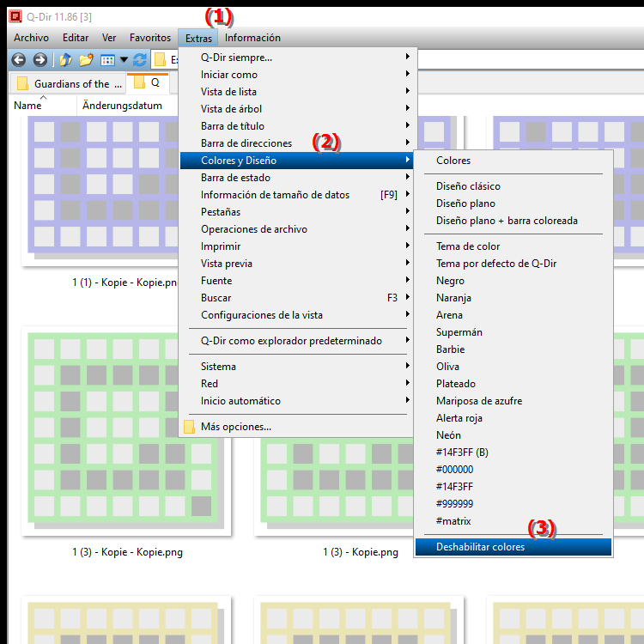Select Diseño plano option
The width and height of the screenshot is (644, 644).
[513, 204]
